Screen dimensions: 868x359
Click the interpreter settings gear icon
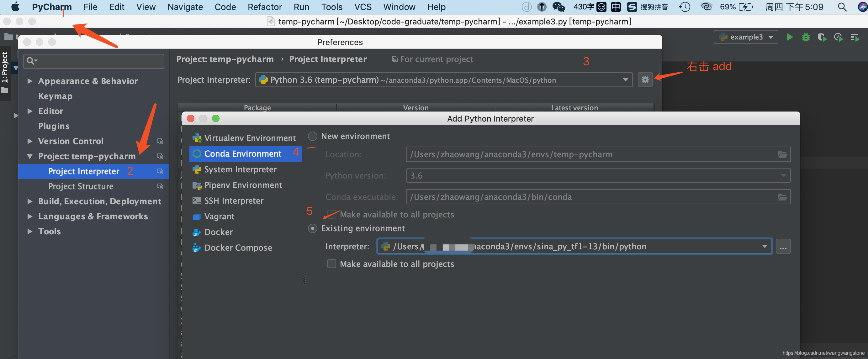[x=645, y=80]
